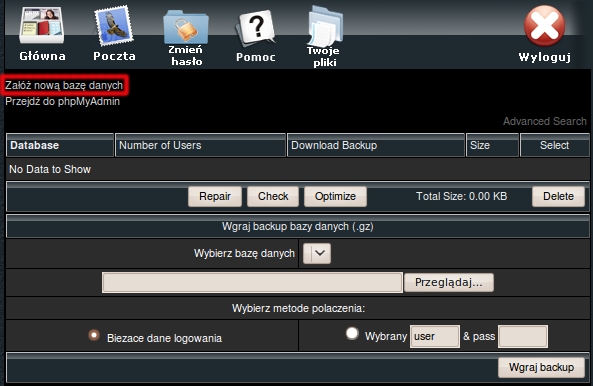Screen dimensions: 593x386
Task: Click the user input field
Action: [x=435, y=336]
